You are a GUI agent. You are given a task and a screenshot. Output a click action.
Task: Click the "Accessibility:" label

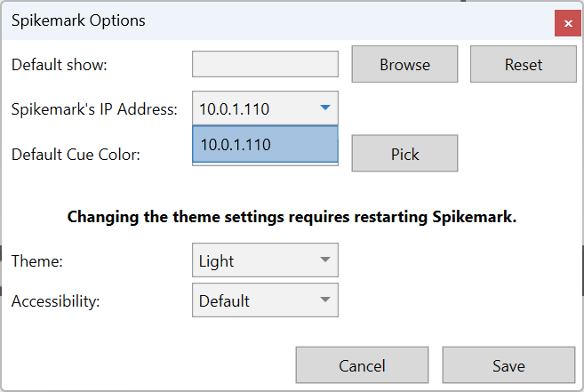56,301
